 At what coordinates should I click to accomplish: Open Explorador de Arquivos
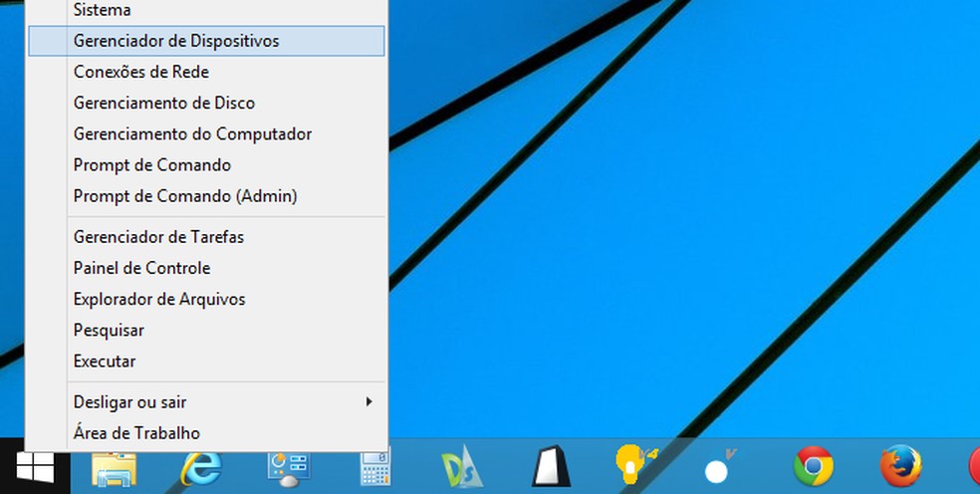click(x=206, y=299)
